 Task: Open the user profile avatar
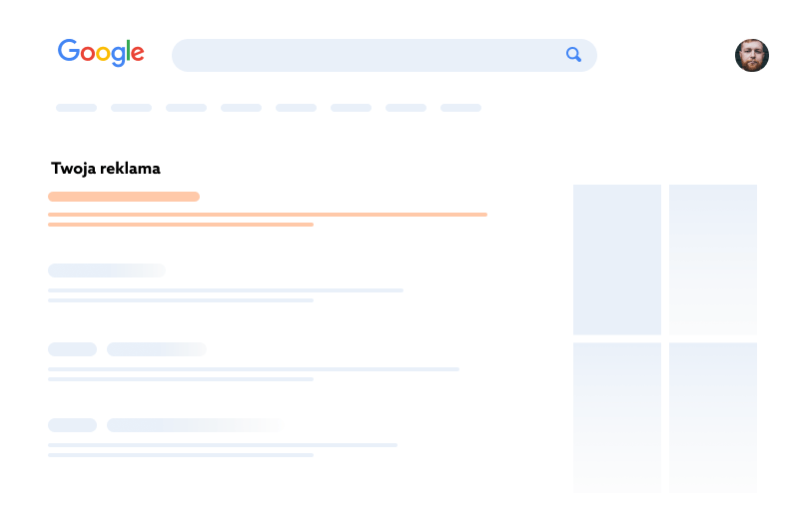pyautogui.click(x=752, y=55)
